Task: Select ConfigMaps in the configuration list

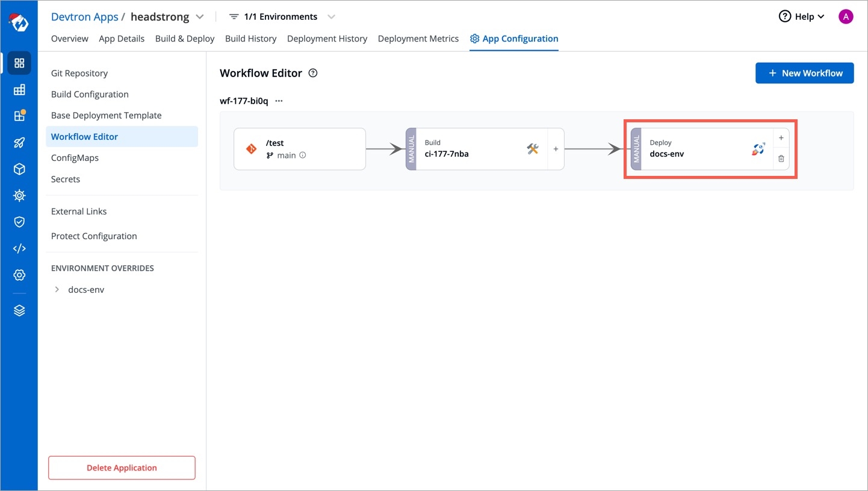Action: (75, 158)
